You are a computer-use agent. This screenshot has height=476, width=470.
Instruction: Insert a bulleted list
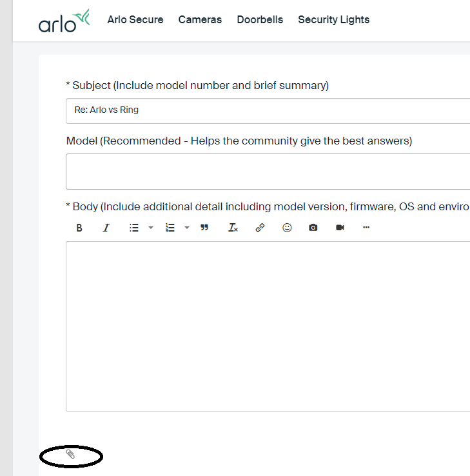point(134,228)
